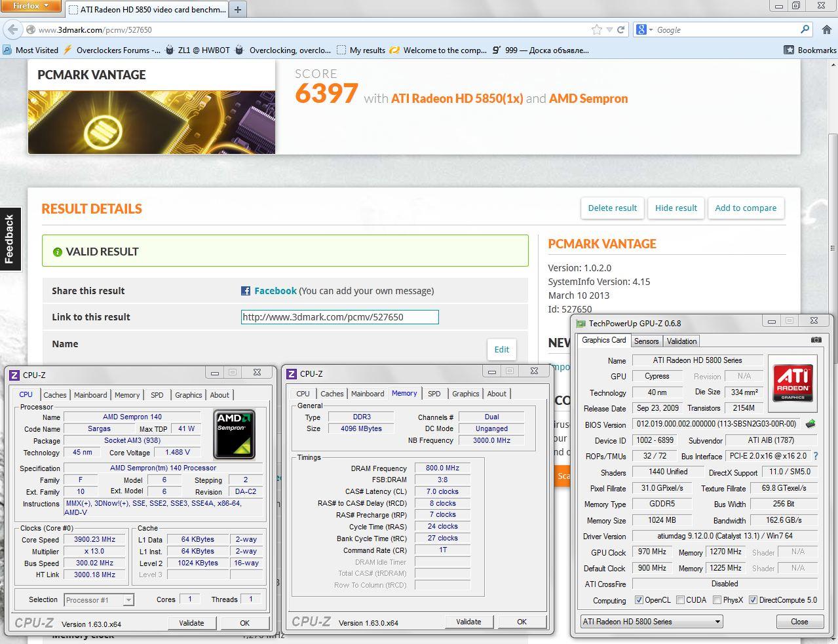This screenshot has width=838, height=644.
Task: Click Add to compare button
Action: [x=746, y=208]
